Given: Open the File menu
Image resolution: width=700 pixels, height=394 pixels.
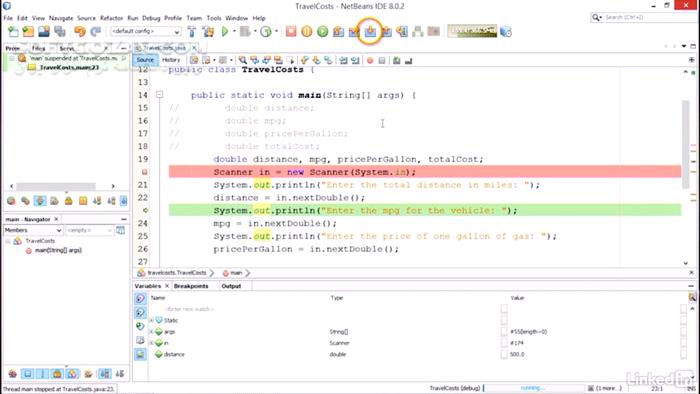Looking at the screenshot, I should click(8, 18).
